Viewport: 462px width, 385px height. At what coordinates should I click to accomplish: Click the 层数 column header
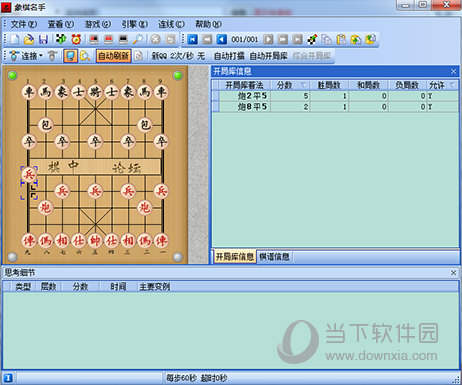(48, 287)
